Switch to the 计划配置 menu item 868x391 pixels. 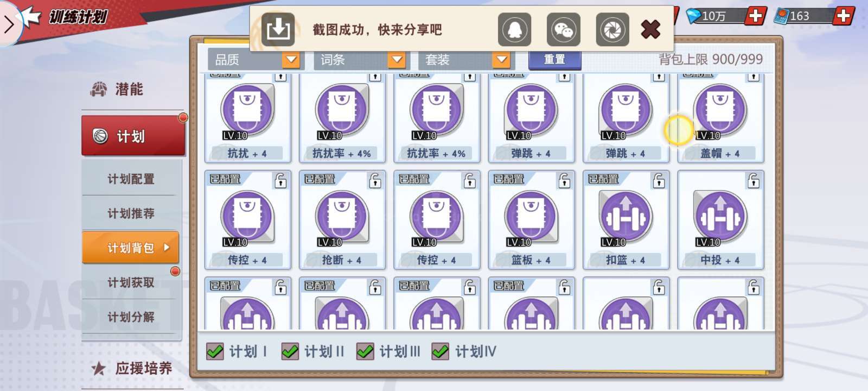point(131,179)
